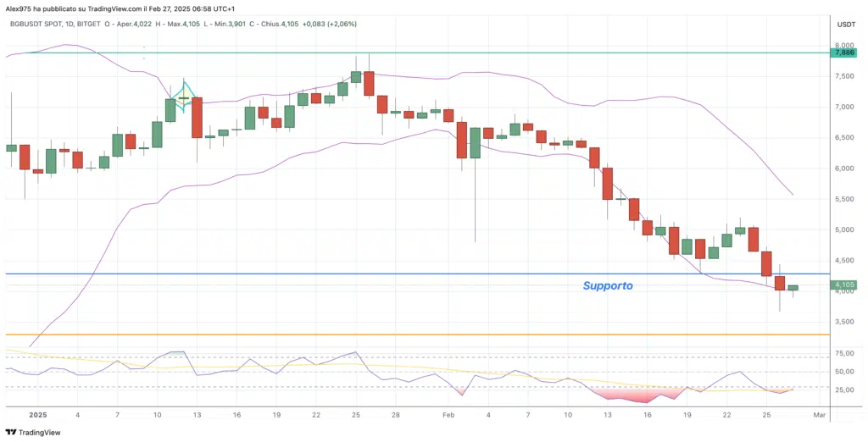
Task: Click the green horizontal resistance line
Action: pyautogui.click(x=509, y=52)
